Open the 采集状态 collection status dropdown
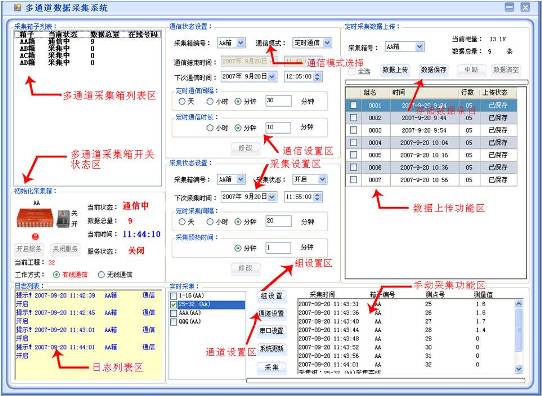This screenshot has width=542, height=396. coord(323,179)
